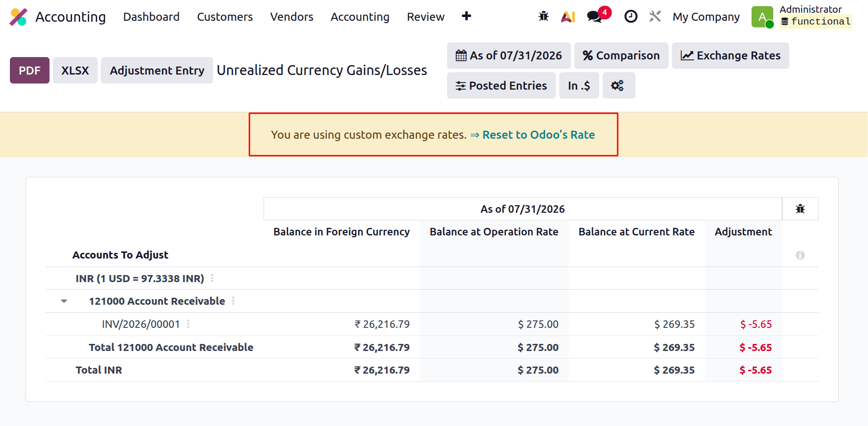Open the tools wrench-screwdriver icon

point(655,17)
